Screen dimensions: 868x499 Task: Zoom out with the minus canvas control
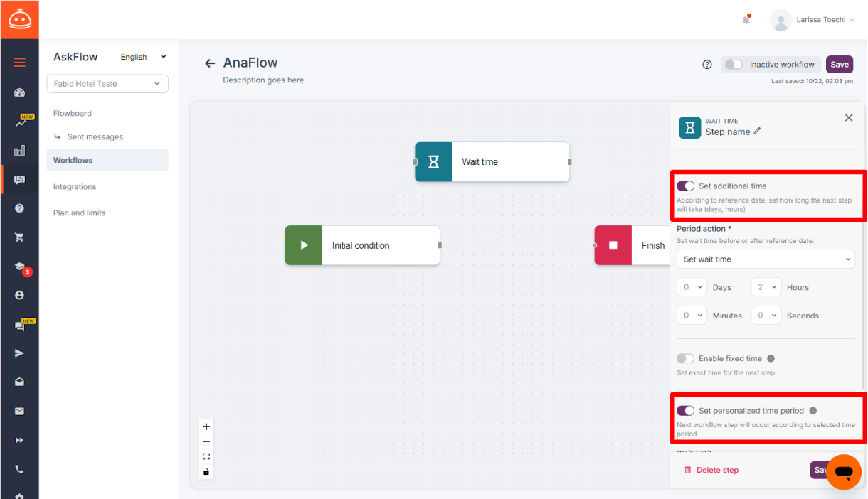click(x=206, y=441)
